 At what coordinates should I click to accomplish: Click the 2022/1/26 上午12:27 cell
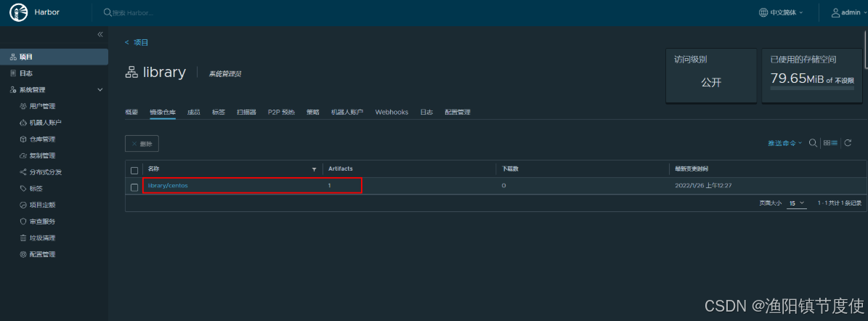coord(704,185)
